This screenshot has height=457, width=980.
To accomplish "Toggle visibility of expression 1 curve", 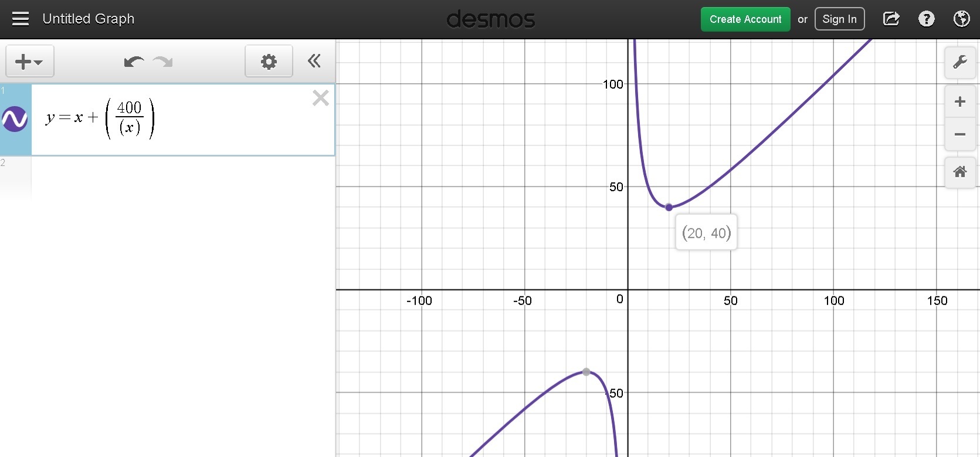I will (x=15, y=119).
